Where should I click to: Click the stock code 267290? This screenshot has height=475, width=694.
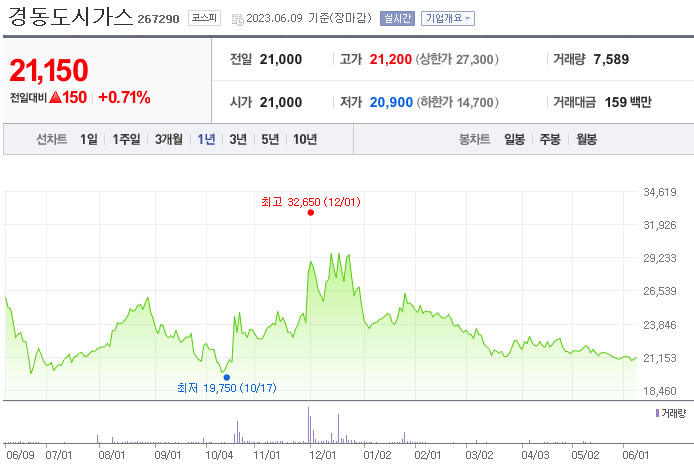click(x=158, y=19)
